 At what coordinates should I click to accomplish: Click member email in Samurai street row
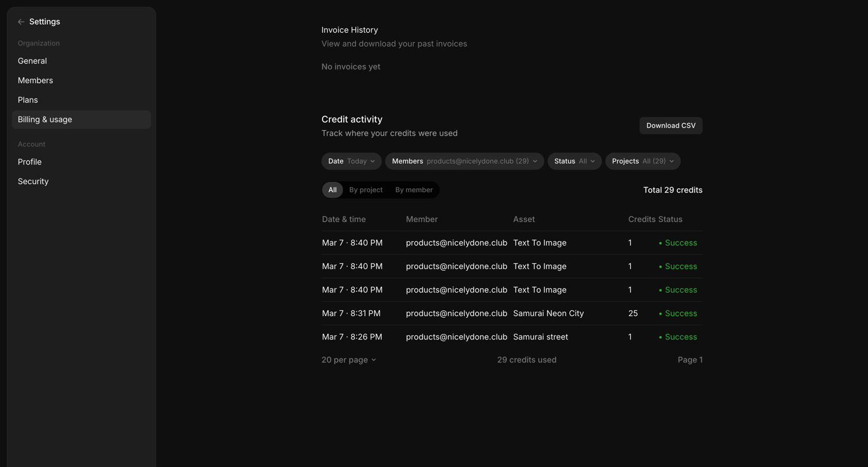[x=456, y=337]
